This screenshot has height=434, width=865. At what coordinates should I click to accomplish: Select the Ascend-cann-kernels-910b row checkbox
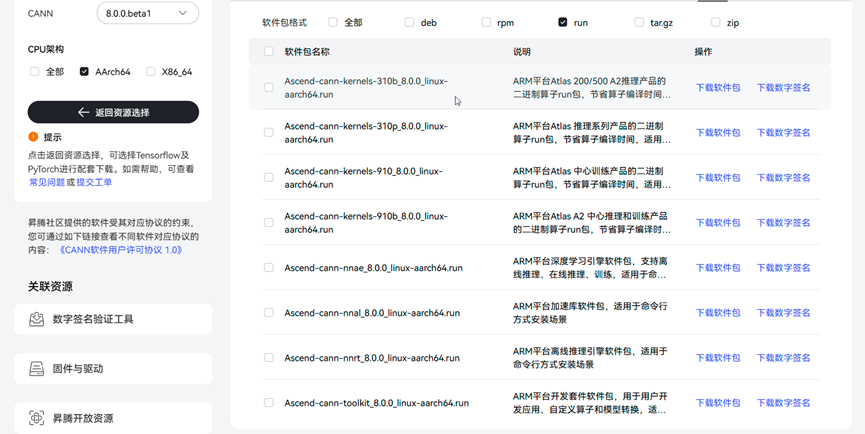(268, 223)
